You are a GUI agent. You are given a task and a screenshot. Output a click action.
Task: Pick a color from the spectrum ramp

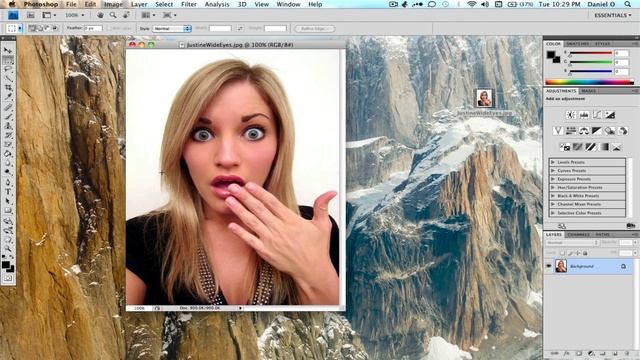[x=589, y=82]
